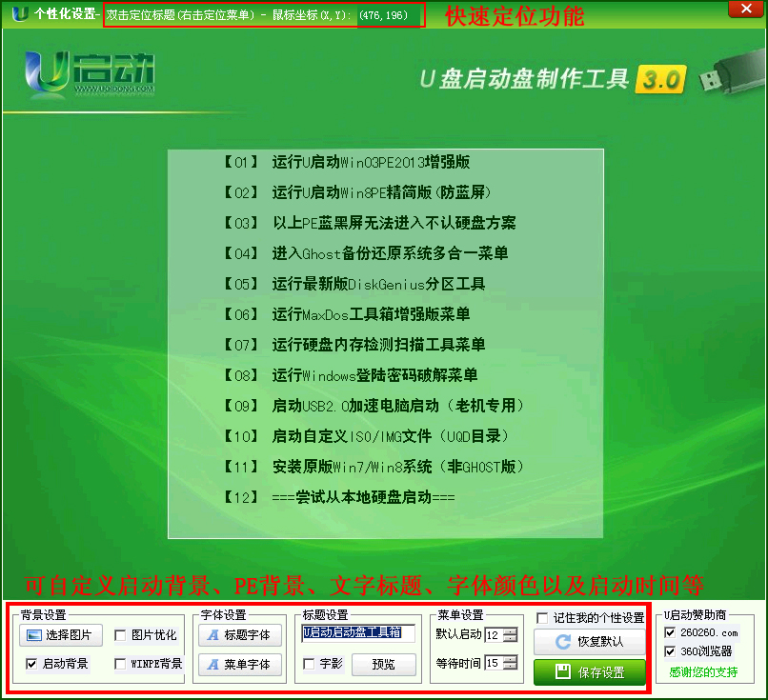Select menu entry 04 Ghost备份还原
The height and width of the screenshot is (700, 768).
coord(366,253)
